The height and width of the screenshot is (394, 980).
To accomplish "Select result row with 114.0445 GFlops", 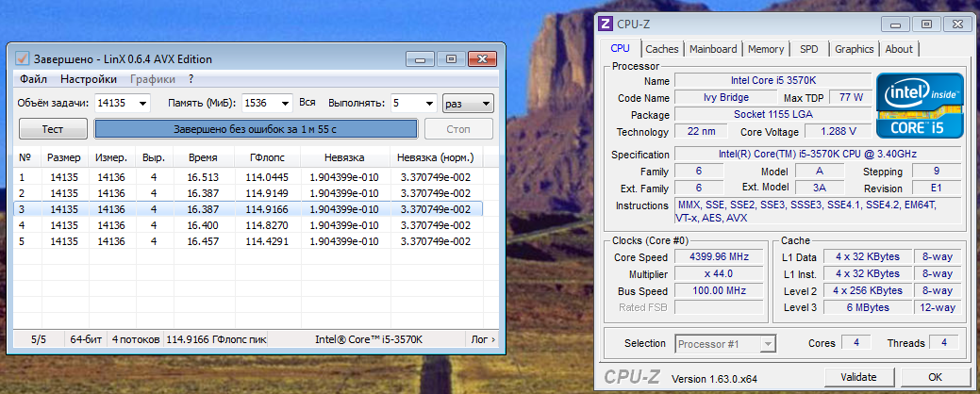I will pos(248,177).
